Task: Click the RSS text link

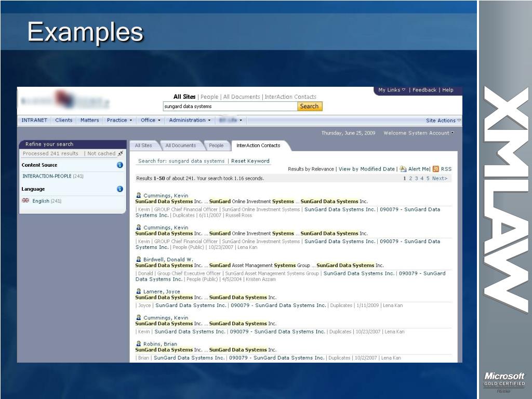Action: point(446,169)
